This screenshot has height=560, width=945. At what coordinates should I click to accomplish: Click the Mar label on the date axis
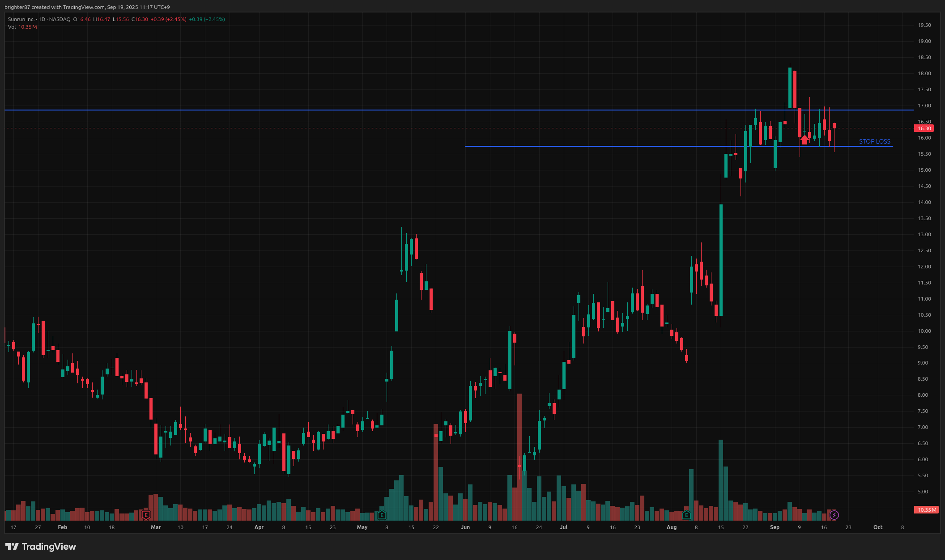tap(156, 527)
